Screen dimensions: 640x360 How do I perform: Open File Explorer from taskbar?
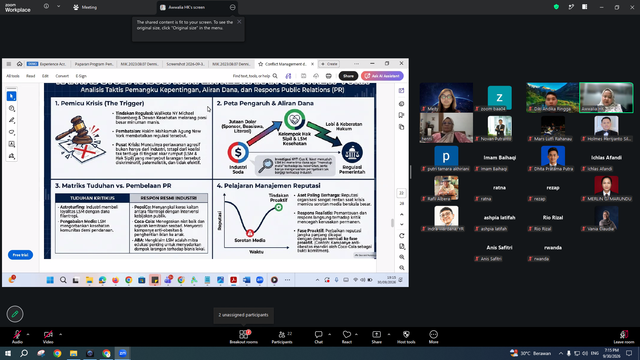73,353
